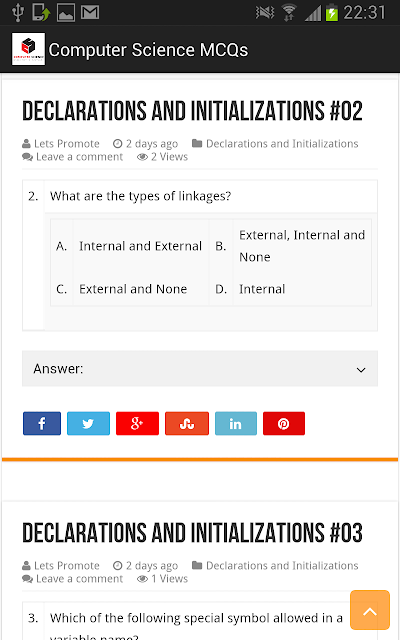Open Declarations and Initializations #03 post title
The height and width of the screenshot is (640, 400).
tap(192, 533)
